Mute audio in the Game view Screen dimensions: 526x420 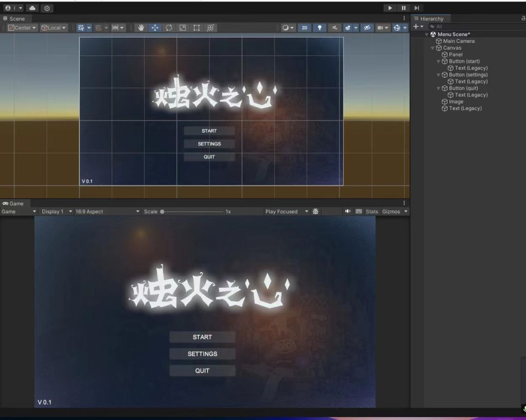pyautogui.click(x=348, y=211)
